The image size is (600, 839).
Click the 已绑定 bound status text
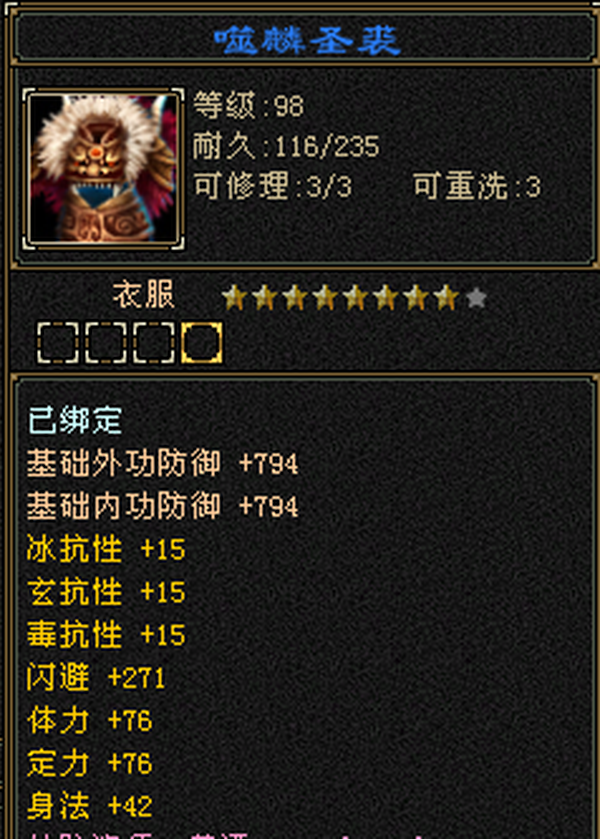(75, 420)
